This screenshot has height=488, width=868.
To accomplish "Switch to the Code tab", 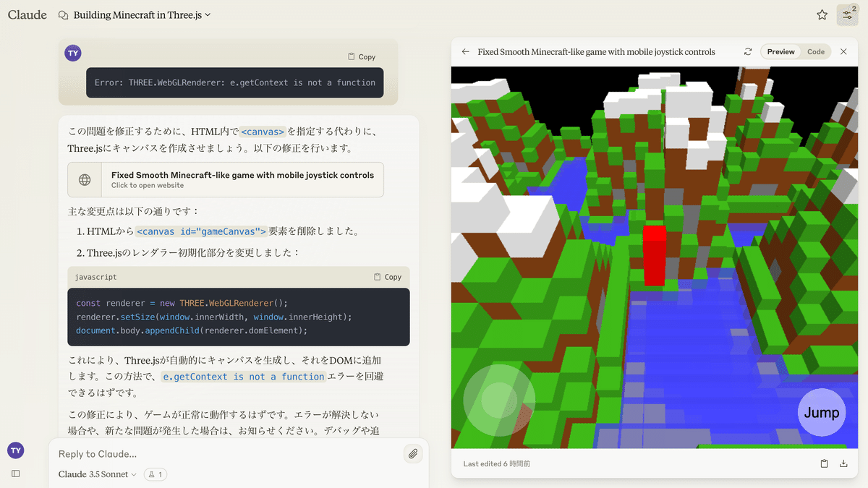I will click(x=816, y=52).
